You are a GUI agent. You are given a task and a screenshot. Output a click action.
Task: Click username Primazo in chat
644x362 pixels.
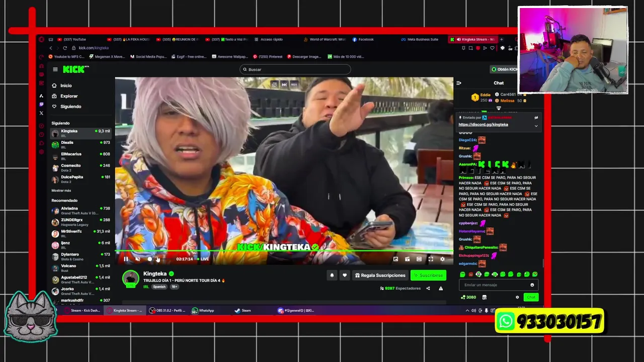coord(465,177)
